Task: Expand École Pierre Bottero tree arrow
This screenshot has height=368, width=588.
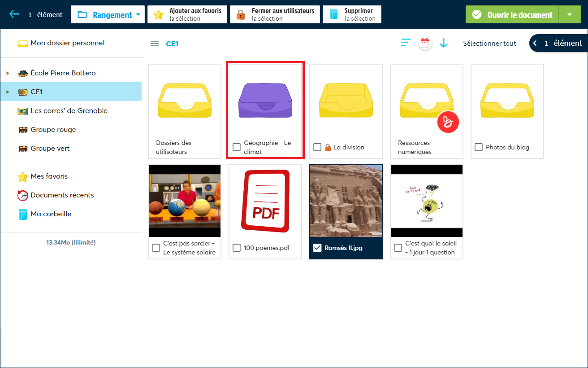Action: (8, 73)
